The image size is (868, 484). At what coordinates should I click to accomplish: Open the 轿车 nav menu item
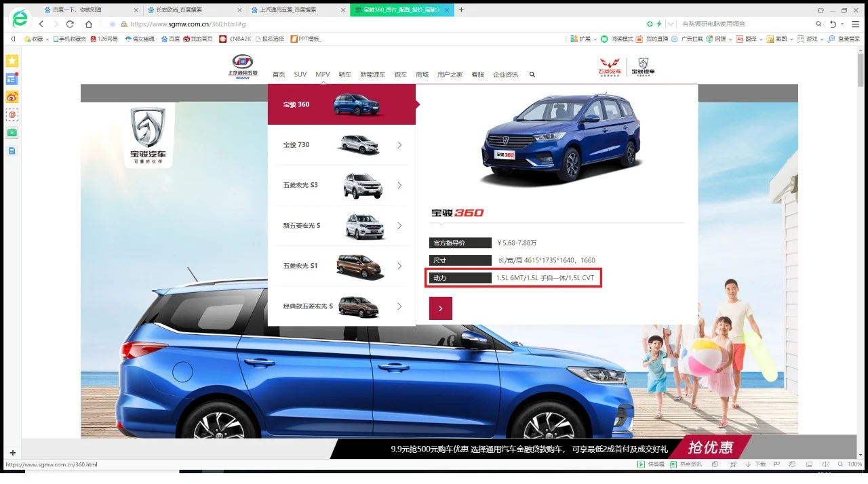345,75
